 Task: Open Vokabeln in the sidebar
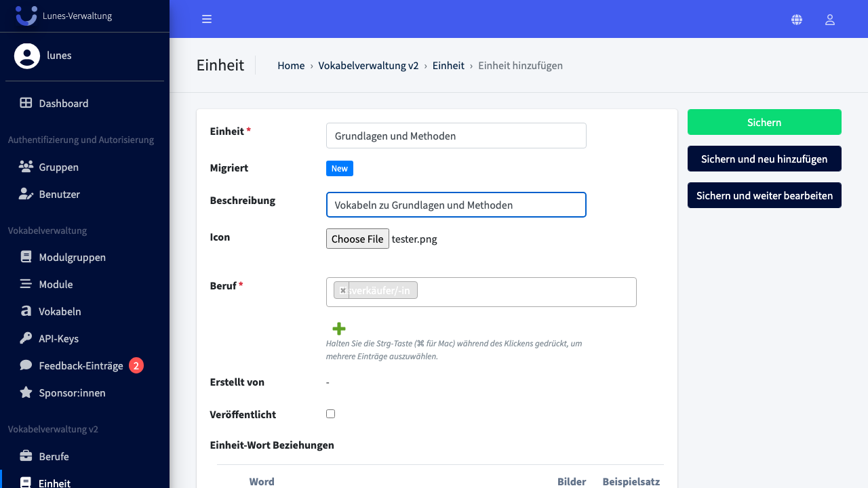coord(85,311)
